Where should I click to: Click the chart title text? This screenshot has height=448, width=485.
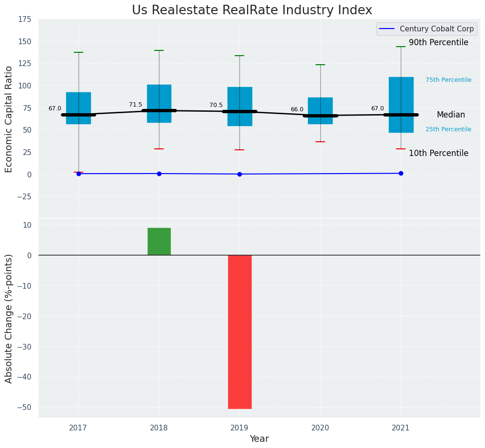[252, 10]
